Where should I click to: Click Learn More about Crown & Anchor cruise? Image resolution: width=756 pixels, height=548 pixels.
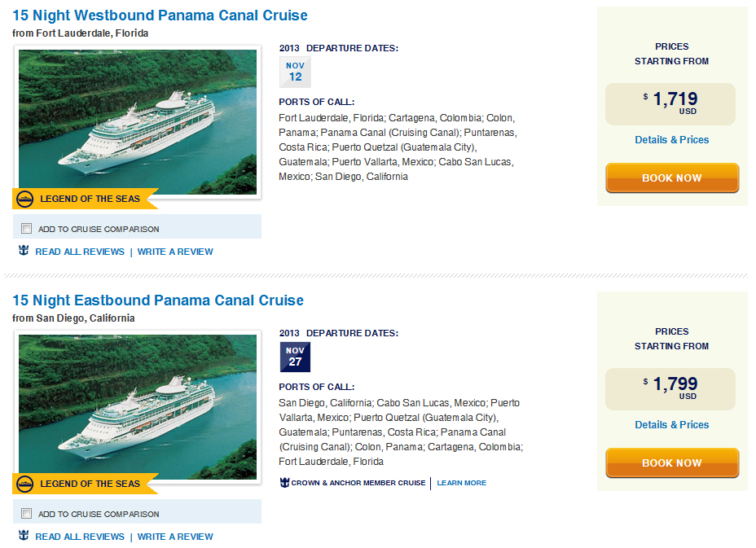(x=461, y=483)
